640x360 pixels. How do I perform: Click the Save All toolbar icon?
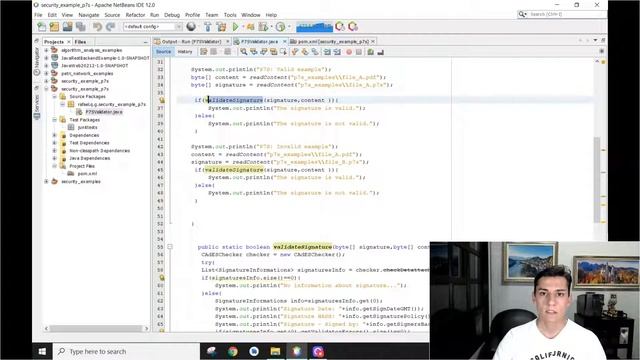[81, 27]
